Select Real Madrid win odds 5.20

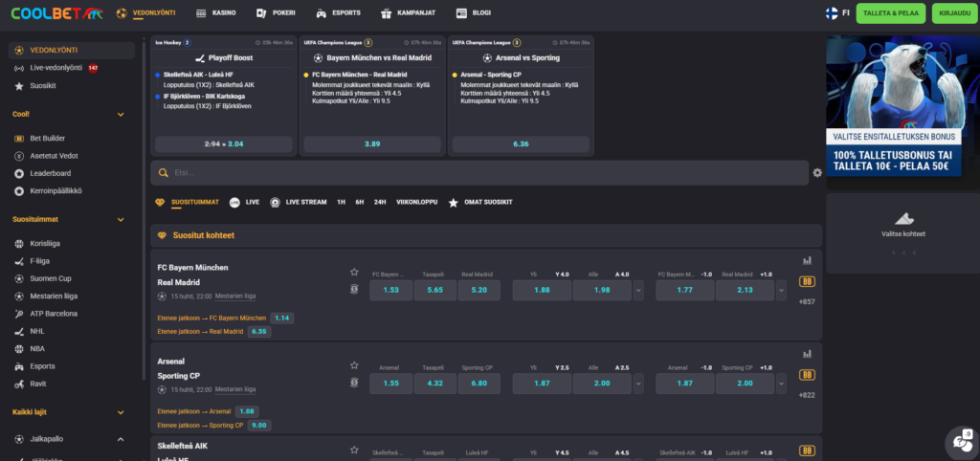[479, 290]
